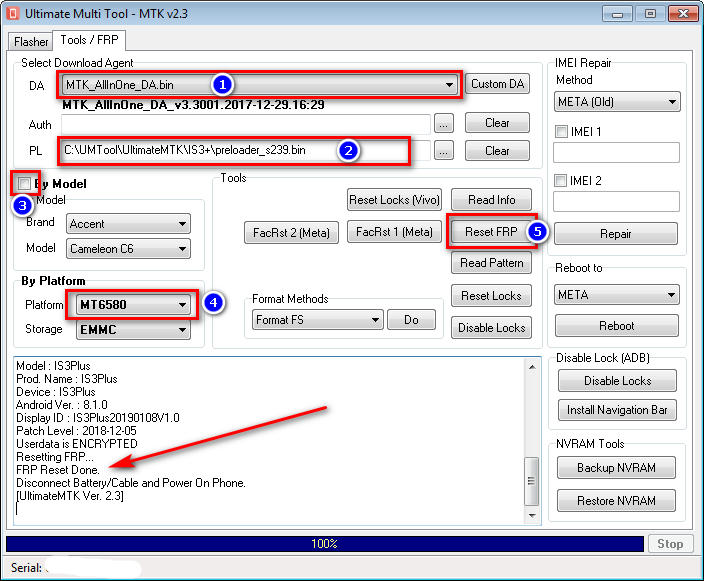The width and height of the screenshot is (704, 581).
Task: Click into the IMEI 1 input field
Action: click(616, 153)
